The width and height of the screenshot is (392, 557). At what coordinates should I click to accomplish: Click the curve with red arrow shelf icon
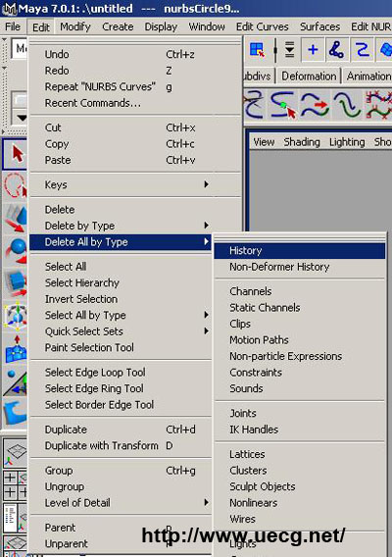(x=315, y=105)
